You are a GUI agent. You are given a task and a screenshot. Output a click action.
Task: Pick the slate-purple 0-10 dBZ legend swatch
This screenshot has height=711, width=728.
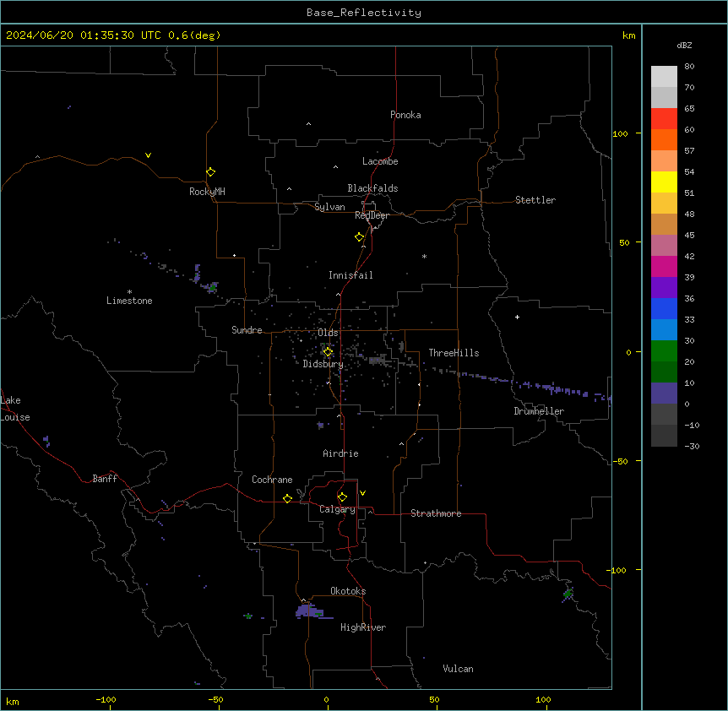[x=664, y=393]
